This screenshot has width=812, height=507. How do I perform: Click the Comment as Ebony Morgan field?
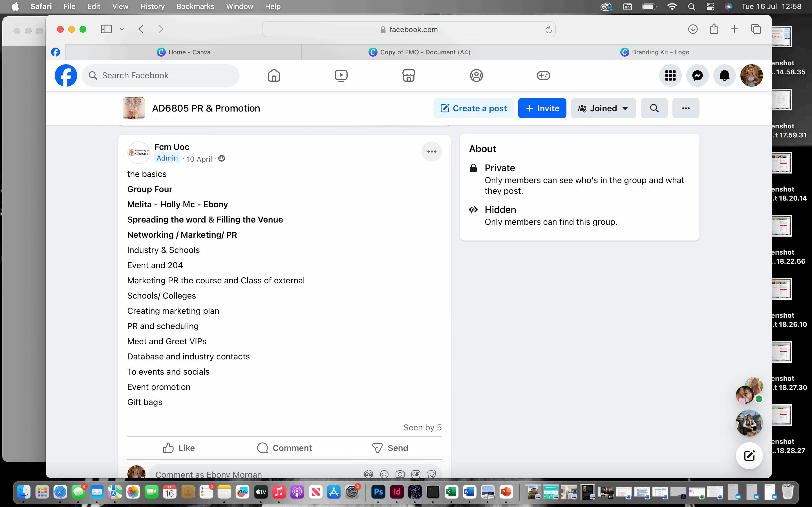point(255,474)
